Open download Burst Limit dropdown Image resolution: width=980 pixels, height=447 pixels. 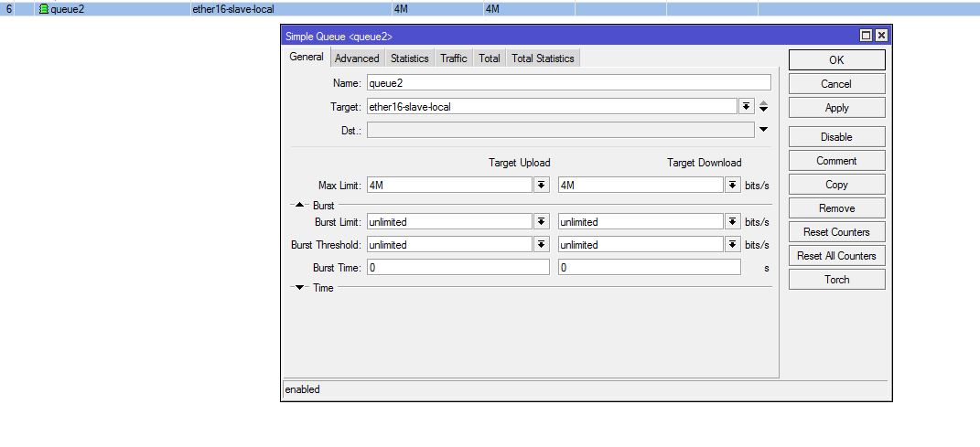(733, 221)
